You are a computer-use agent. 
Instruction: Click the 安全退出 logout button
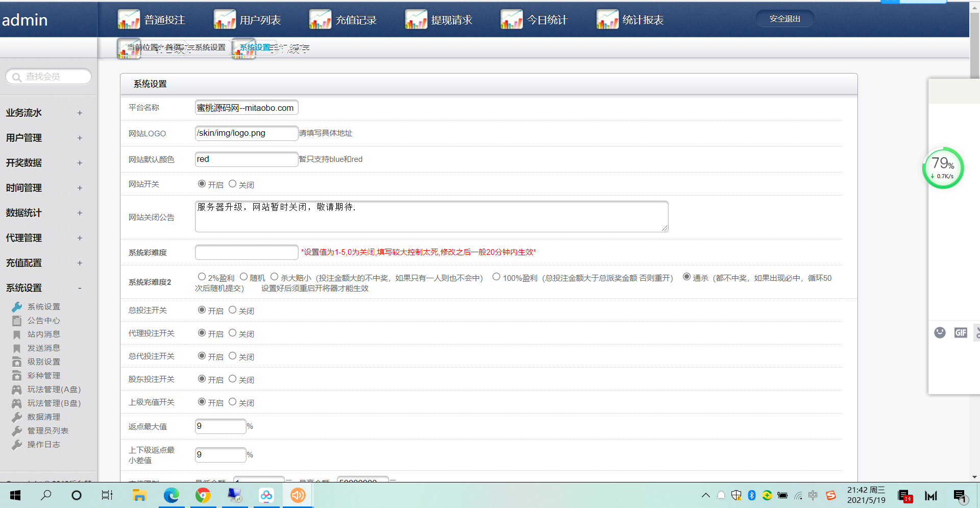pos(785,19)
